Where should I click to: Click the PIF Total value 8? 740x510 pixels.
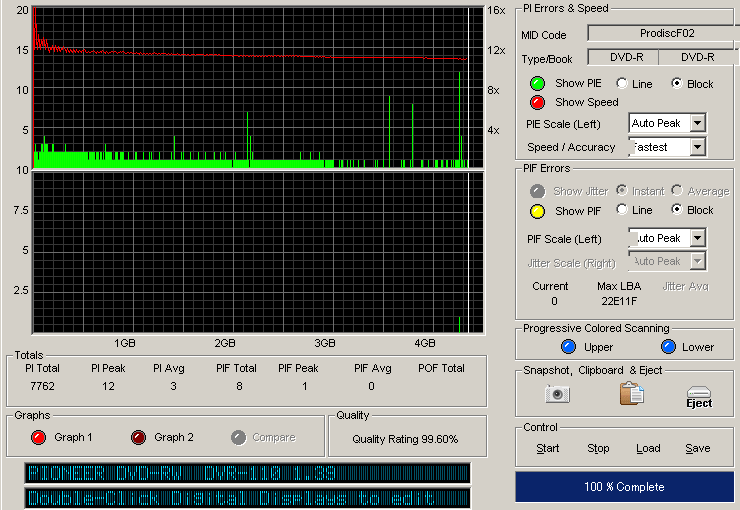(x=239, y=386)
